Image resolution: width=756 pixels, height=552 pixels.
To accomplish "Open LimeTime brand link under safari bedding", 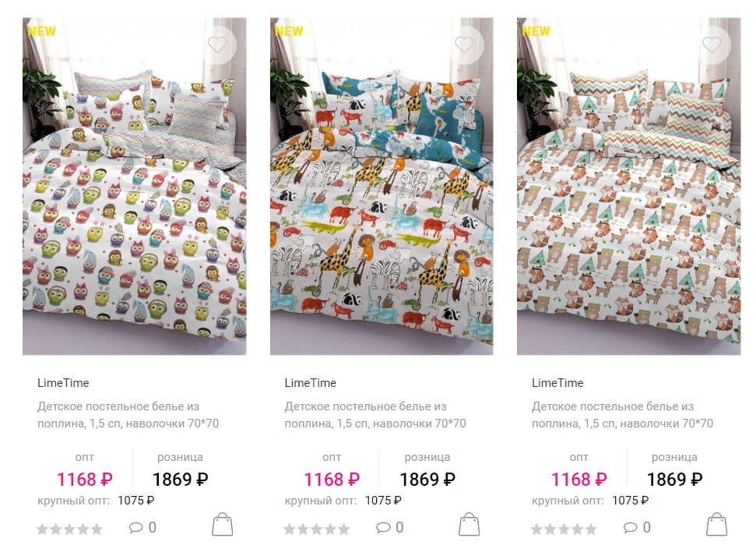I will pos(310,383).
